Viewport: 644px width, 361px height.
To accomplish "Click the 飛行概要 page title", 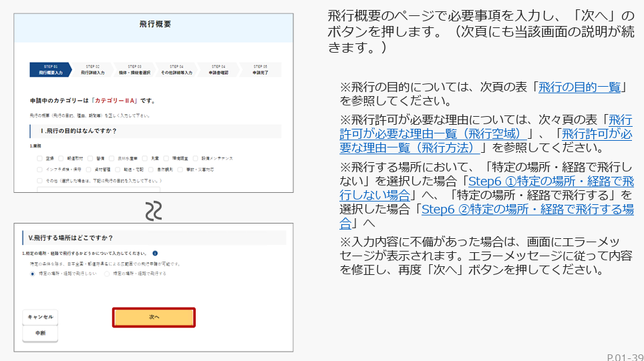I will pos(155,24).
